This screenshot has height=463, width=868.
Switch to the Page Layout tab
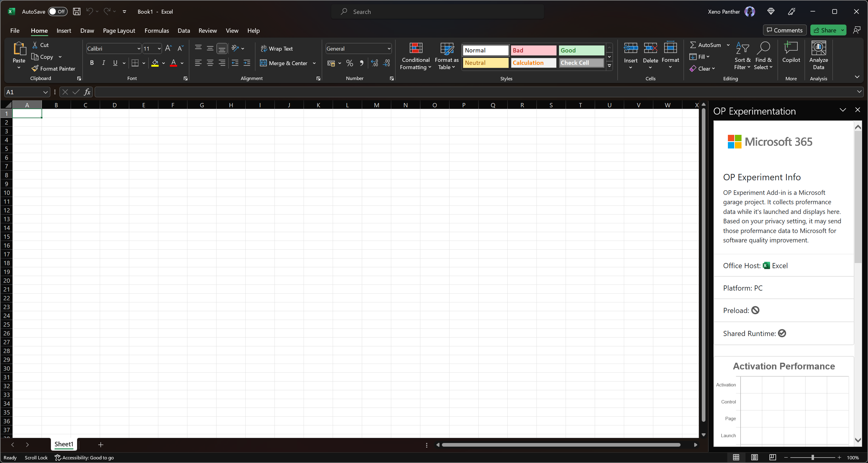click(119, 30)
